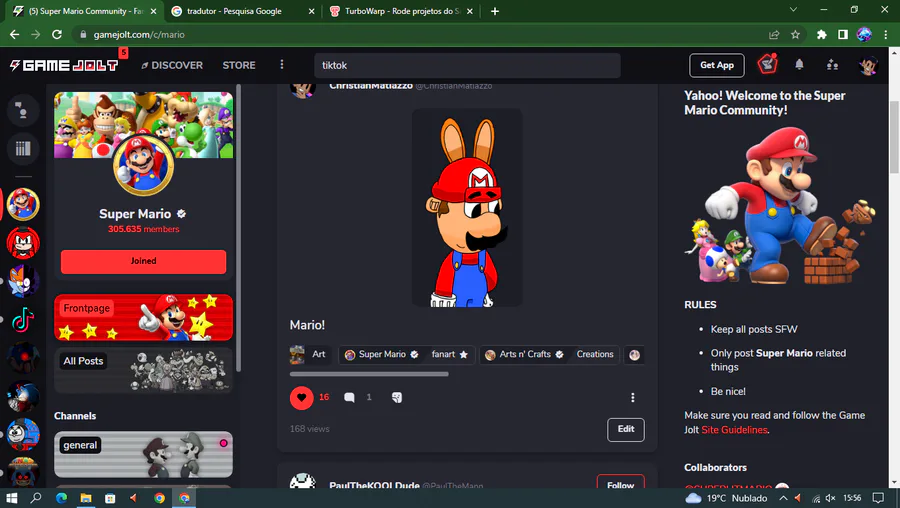The width and height of the screenshot is (900, 508).
Task: Open the Discover menu
Action: 172,65
